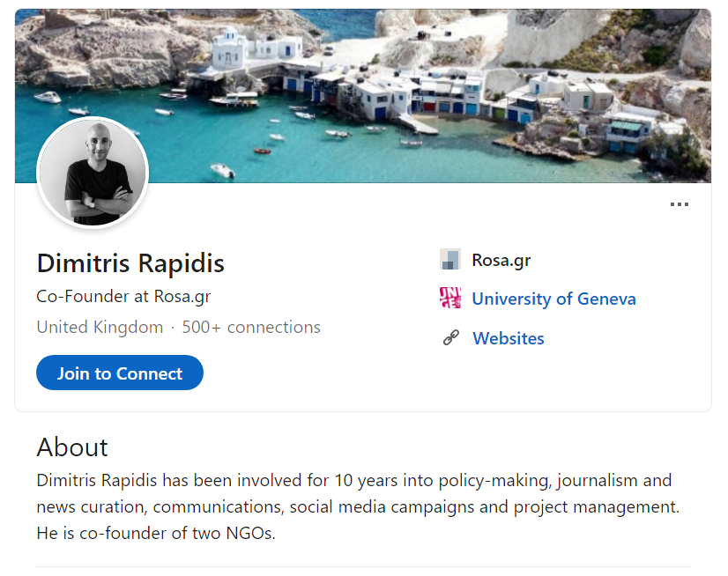This screenshot has width=728, height=576.
Task: Click the chain link icon beside Websites
Action: [450, 338]
